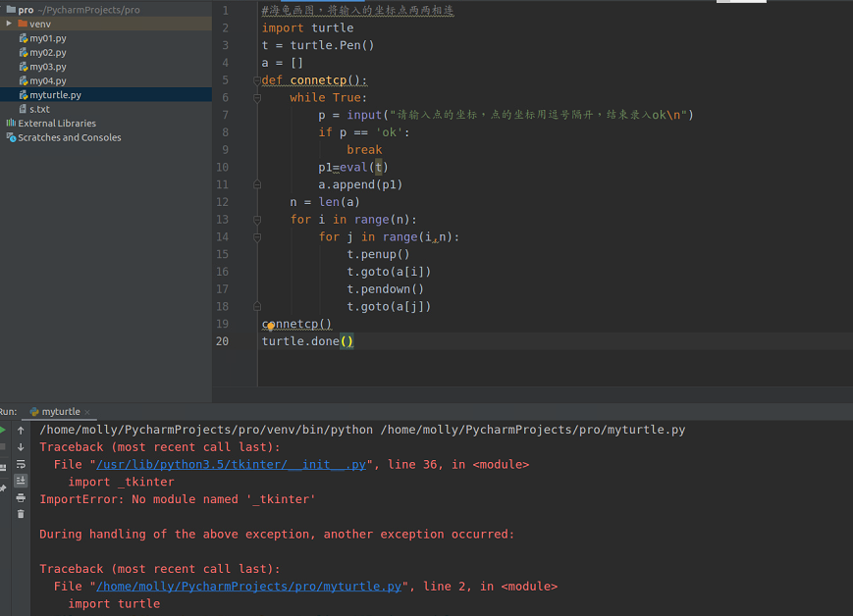Collapse the for j loop fold marker
The width and height of the screenshot is (853, 616).
pyautogui.click(x=257, y=237)
